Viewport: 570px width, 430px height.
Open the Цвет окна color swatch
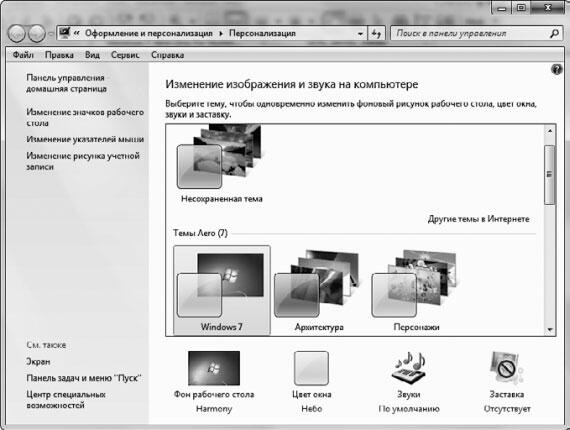312,368
